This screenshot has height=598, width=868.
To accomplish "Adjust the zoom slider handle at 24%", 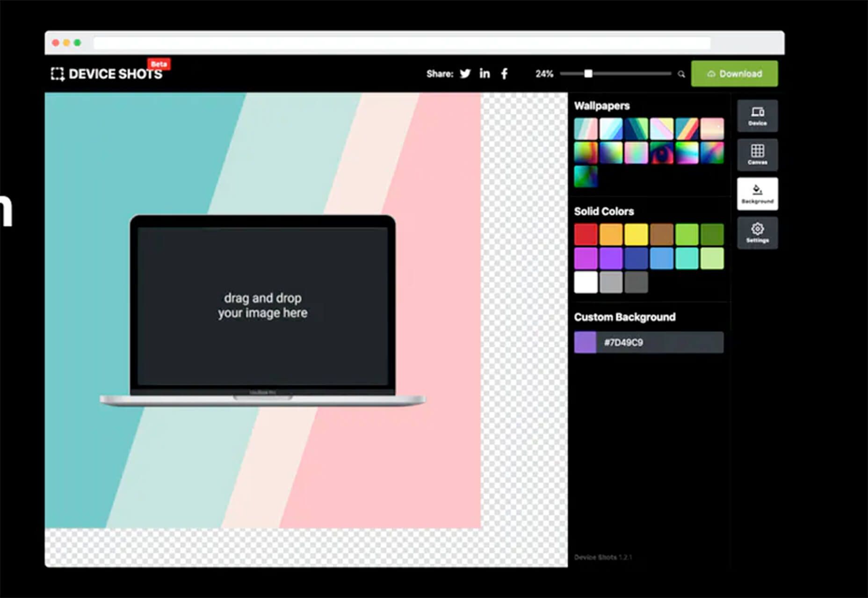I will (588, 74).
